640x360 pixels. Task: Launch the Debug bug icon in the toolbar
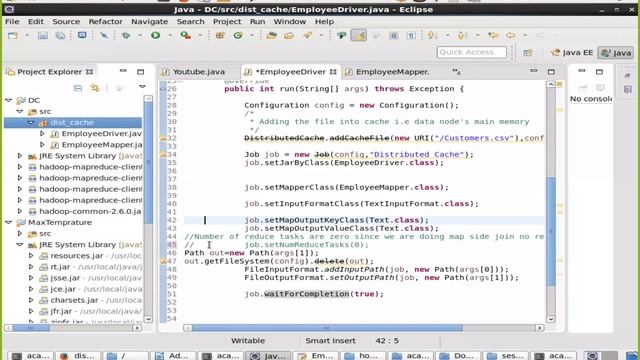[126, 36]
